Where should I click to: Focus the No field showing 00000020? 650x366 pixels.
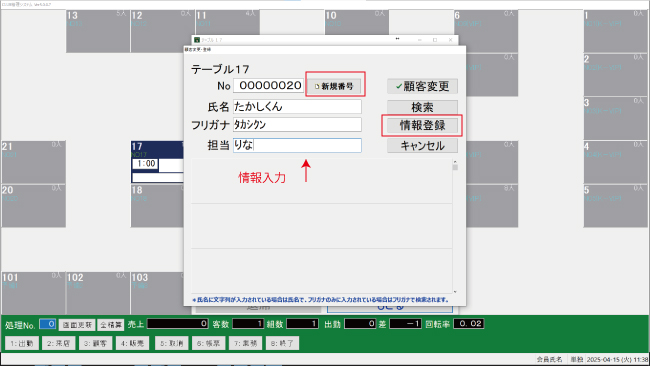coord(269,85)
